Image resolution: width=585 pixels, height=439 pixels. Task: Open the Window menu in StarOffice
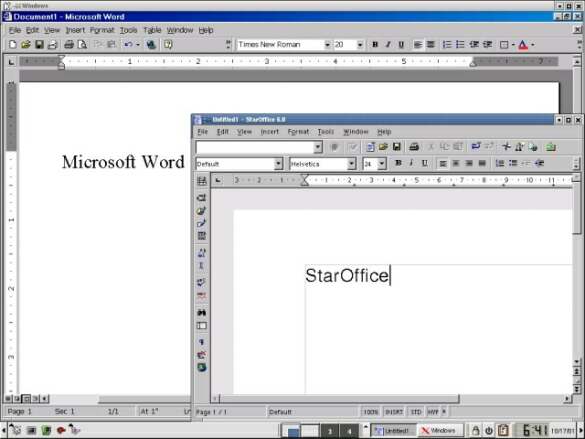356,132
